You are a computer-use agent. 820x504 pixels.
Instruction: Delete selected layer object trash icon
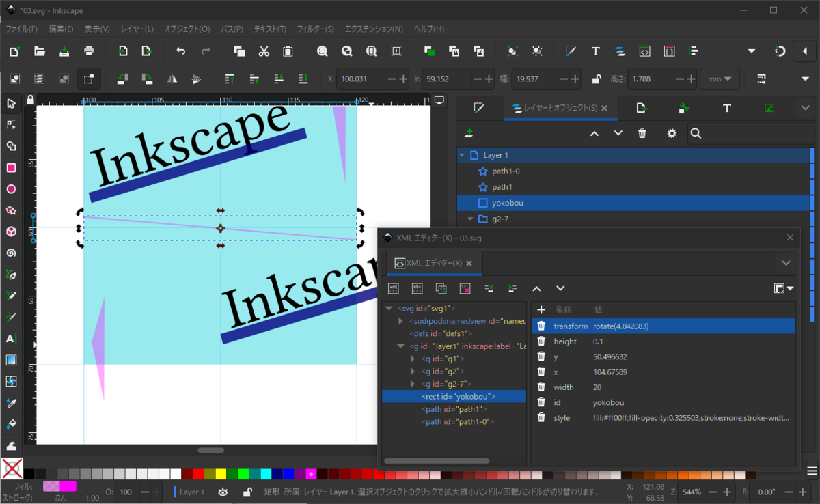tap(642, 133)
